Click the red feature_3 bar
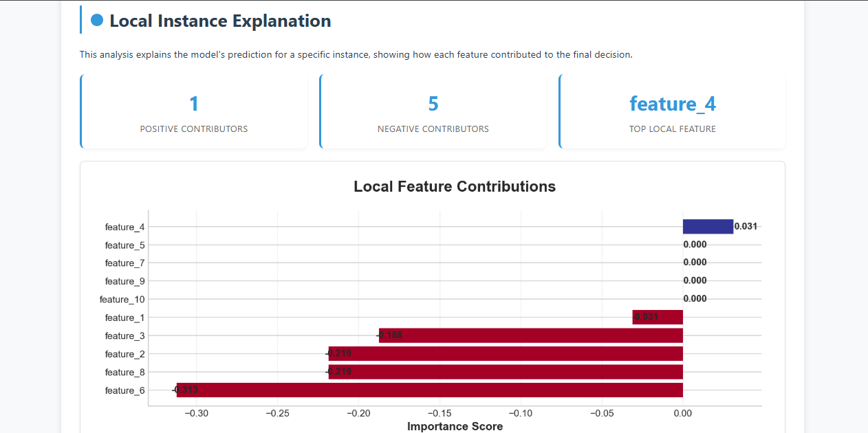This screenshot has height=433, width=868. [531, 335]
